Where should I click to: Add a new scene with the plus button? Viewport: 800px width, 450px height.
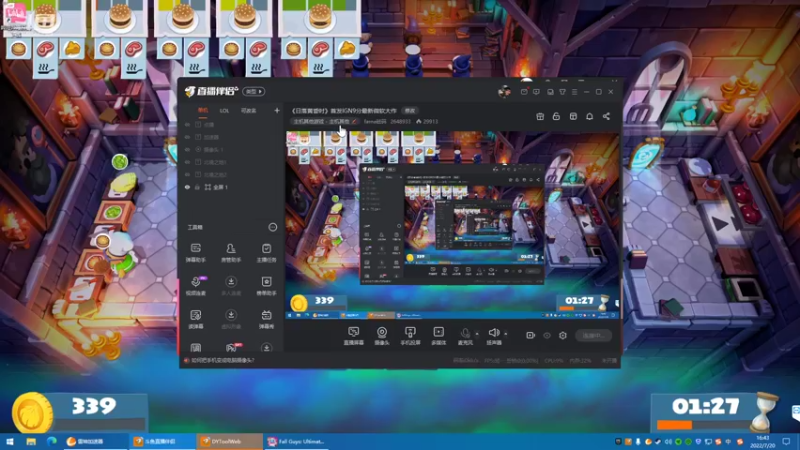pos(277,110)
